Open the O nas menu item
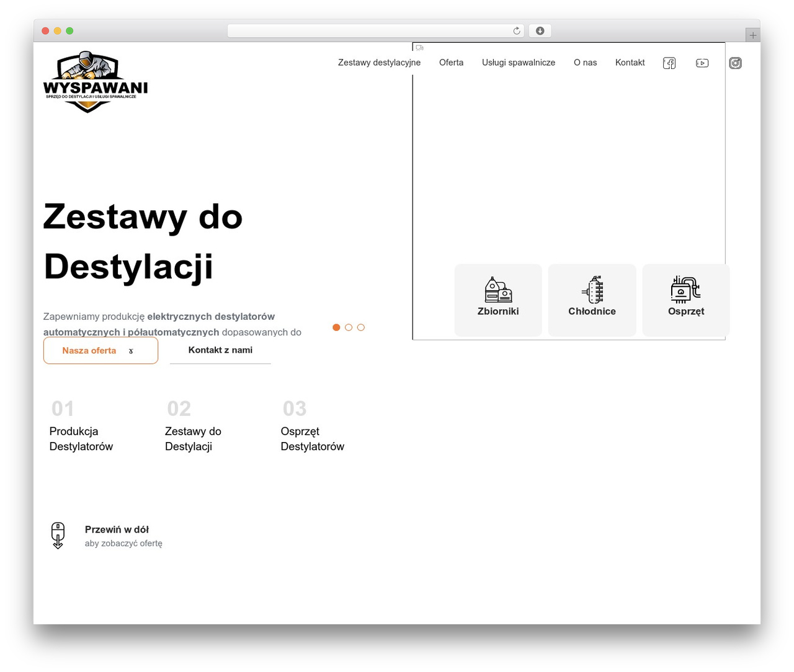 pos(585,63)
